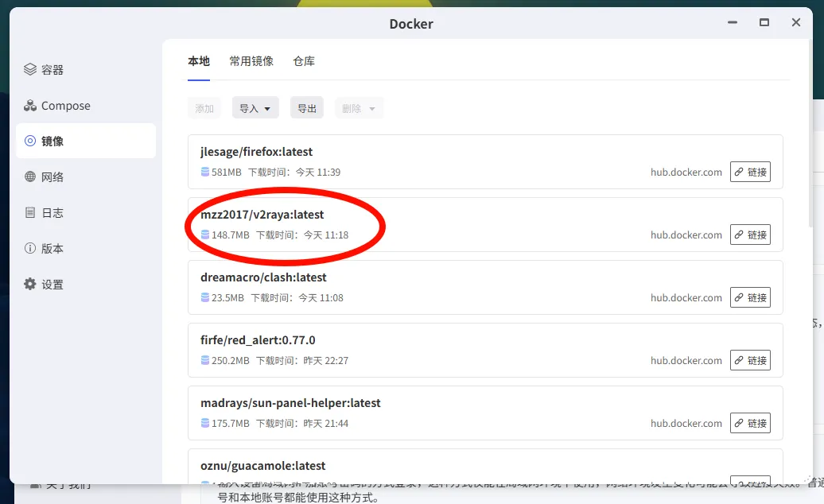Click 链接 button for firfe/red_alert
The height and width of the screenshot is (504, 824).
(750, 360)
